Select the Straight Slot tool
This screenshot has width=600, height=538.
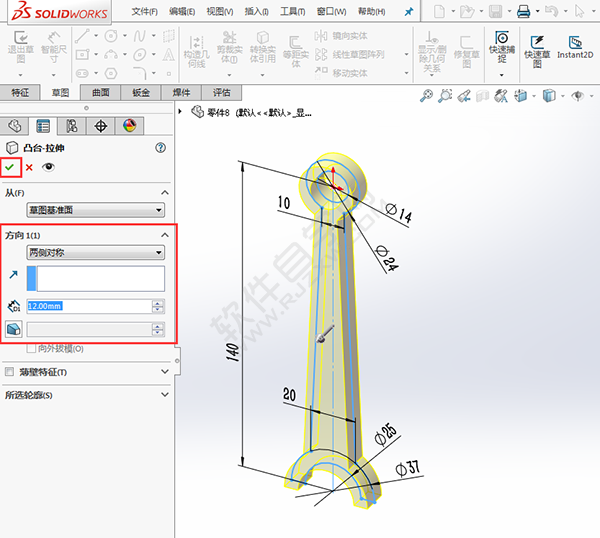82,73
